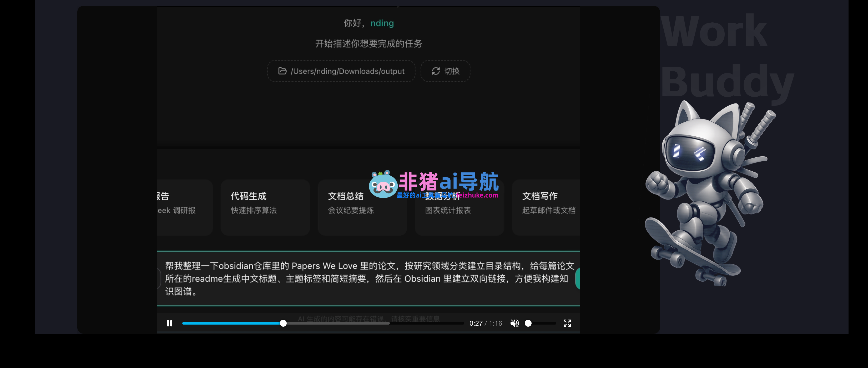Select the /Users/nding/Downloads/output folder button

tap(341, 71)
